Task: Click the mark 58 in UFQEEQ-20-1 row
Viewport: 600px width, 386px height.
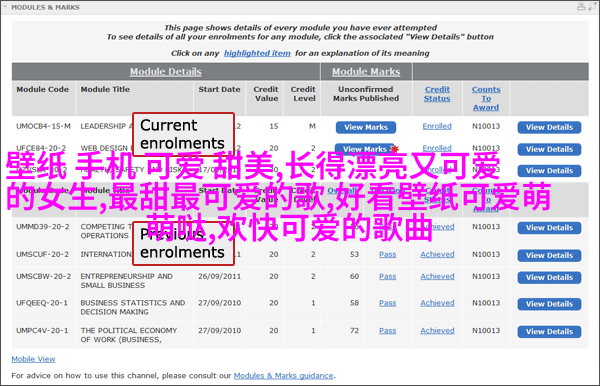Action: [x=354, y=303]
